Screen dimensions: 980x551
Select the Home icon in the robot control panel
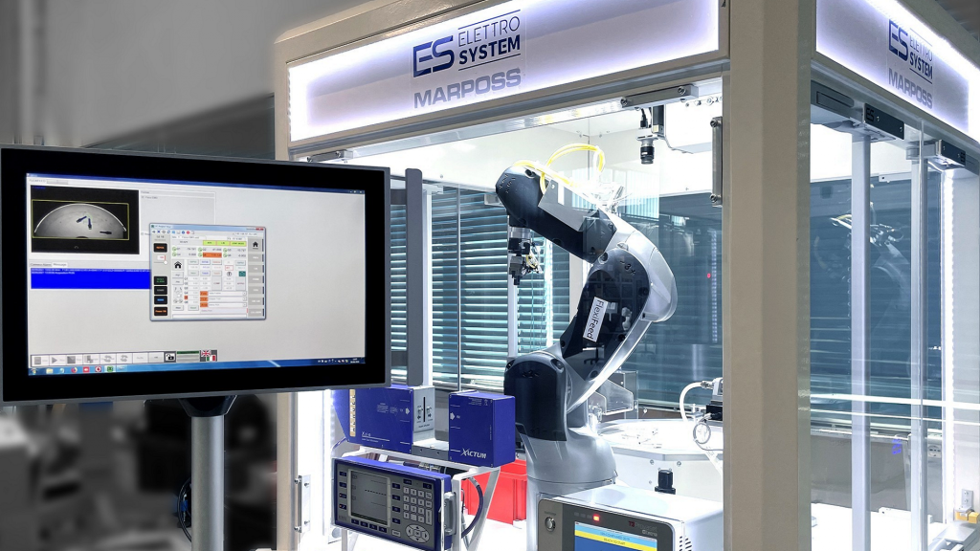point(177,263)
